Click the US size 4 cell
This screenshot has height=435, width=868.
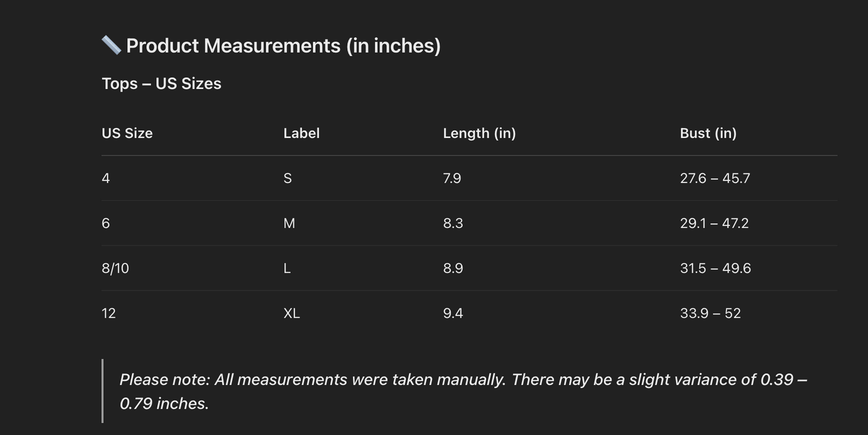click(106, 178)
